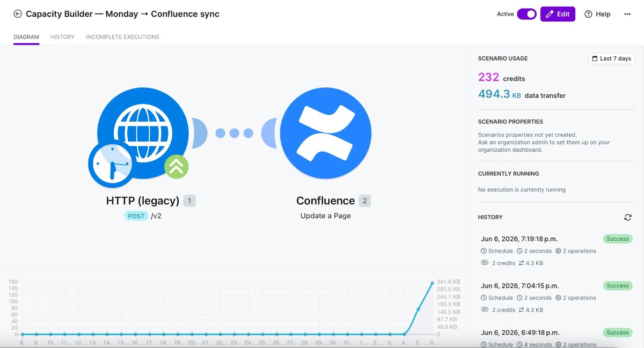Click the duration timer icon in 7:19:18 run
The width and height of the screenshot is (644, 348).
pos(519,251)
